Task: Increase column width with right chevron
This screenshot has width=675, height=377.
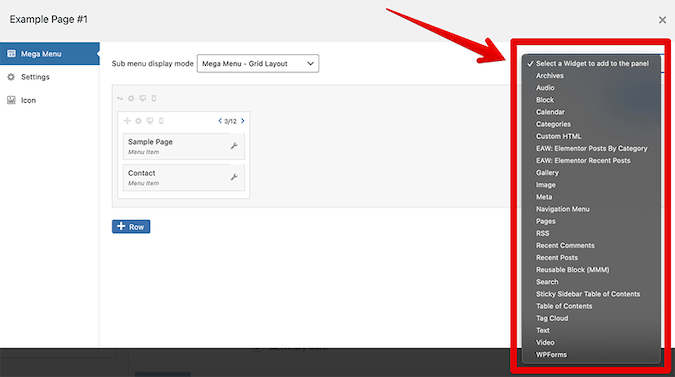Action: pos(243,121)
